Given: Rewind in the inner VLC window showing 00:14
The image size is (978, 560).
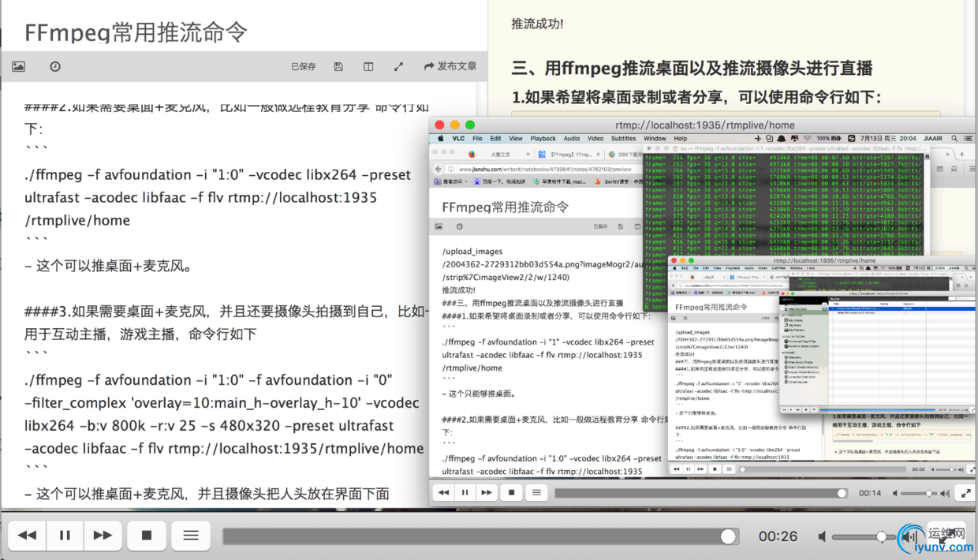Looking at the screenshot, I should pos(444,493).
